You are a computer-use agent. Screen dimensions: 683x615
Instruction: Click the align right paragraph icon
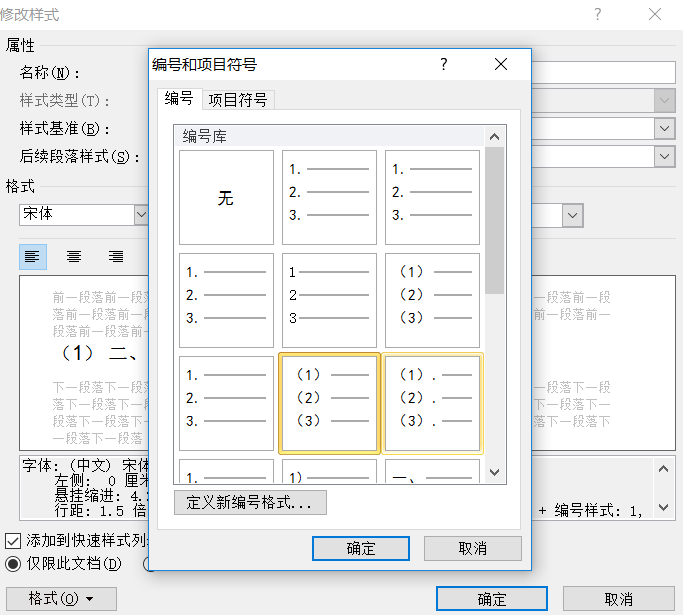click(x=116, y=257)
